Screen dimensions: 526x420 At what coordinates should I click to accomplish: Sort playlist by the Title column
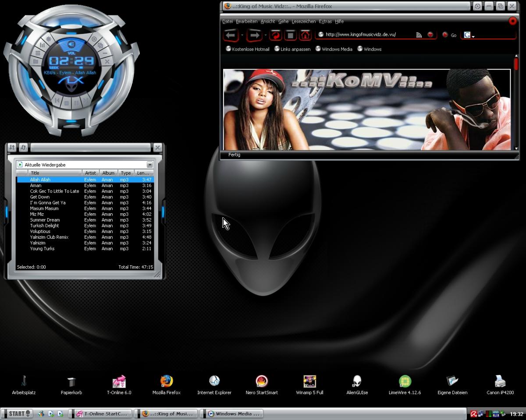pyautogui.click(x=55, y=173)
